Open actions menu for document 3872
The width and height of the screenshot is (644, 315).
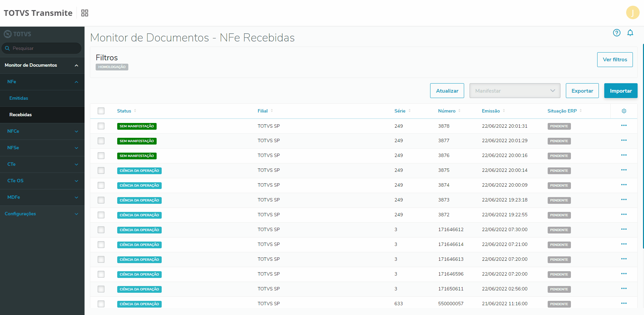click(624, 214)
